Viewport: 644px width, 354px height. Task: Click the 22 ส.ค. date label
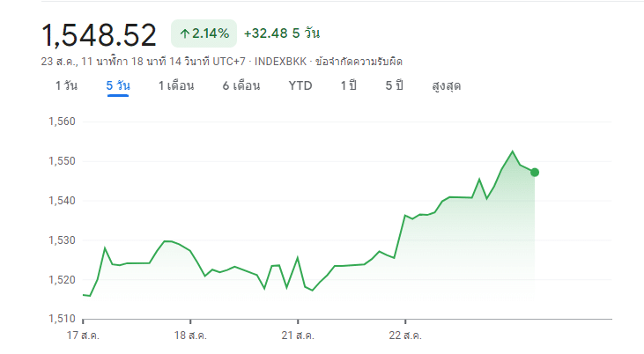[x=405, y=336]
